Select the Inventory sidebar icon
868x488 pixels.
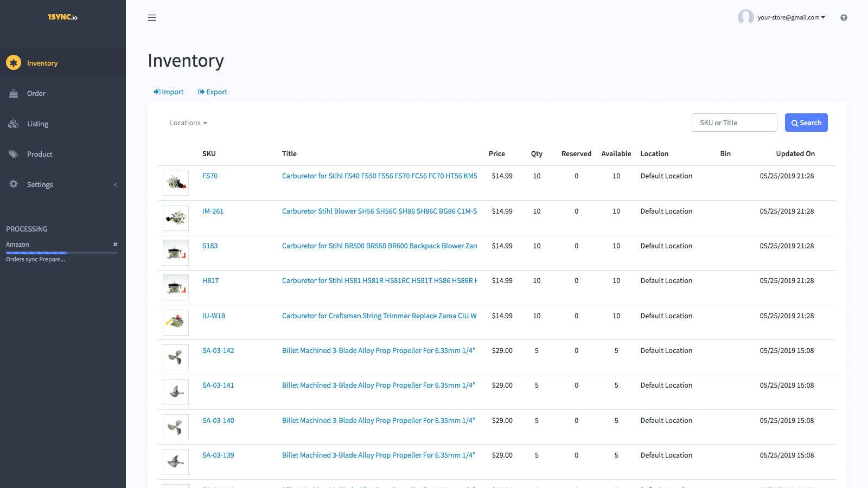tap(14, 63)
